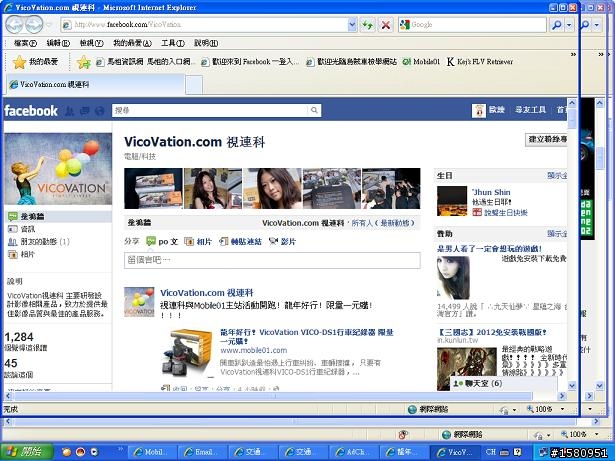Open the yellow star 我的最愛 favorites button

35,62
